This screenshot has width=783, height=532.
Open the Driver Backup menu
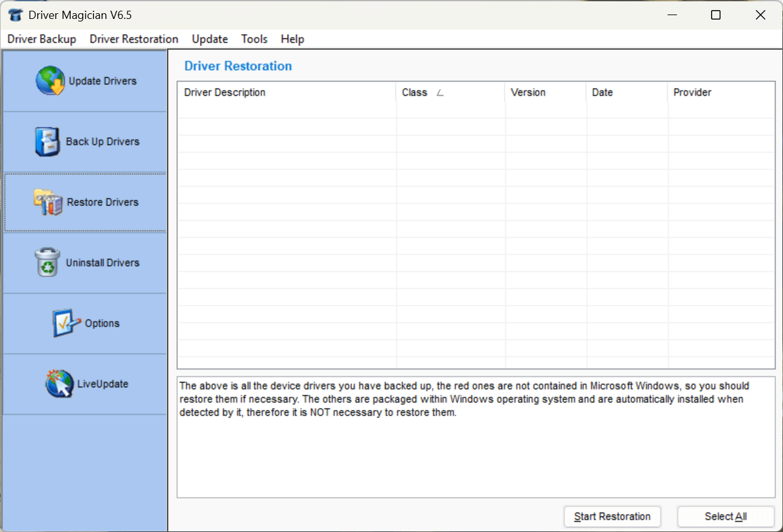(x=42, y=39)
